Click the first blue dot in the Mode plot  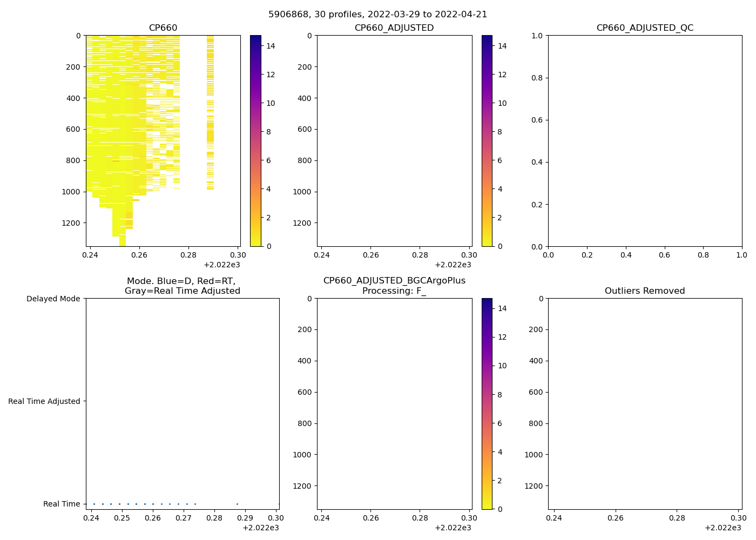coord(94,504)
